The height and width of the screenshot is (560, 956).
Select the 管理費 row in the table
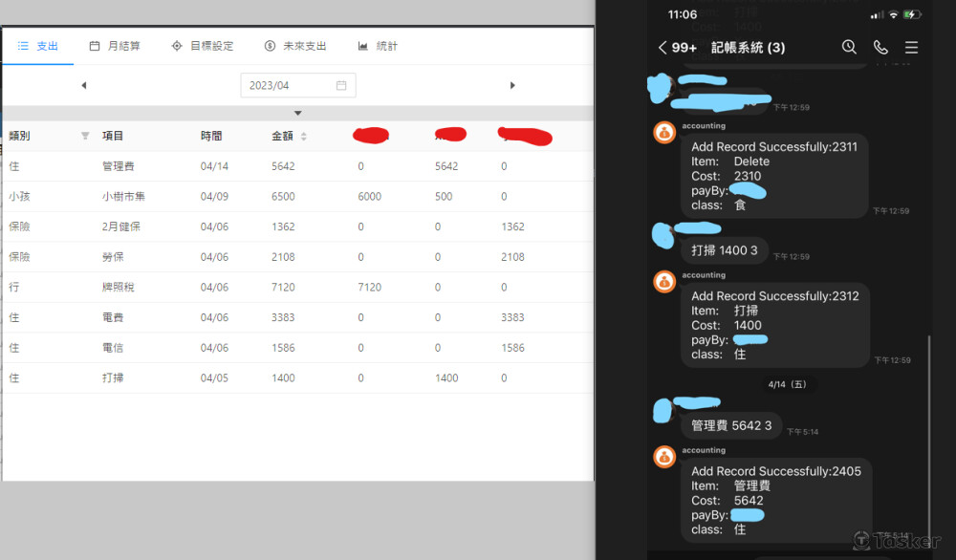pos(298,166)
